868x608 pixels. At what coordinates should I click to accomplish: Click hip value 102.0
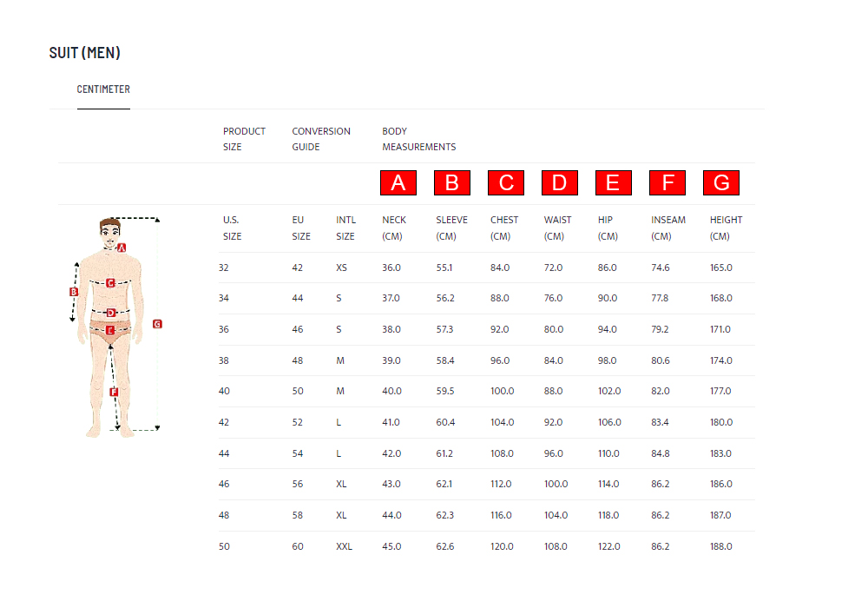(x=609, y=391)
